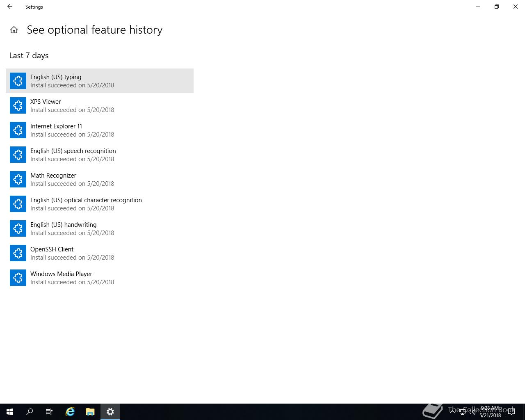525x420 pixels.
Task: Select the 'English (US) handwriting' entry
Action: [100, 228]
